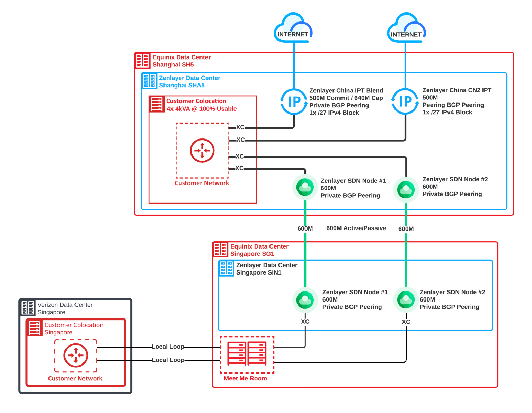Click the Shanghai Customer Network router icon
This screenshot has width=532, height=413.
(x=202, y=151)
